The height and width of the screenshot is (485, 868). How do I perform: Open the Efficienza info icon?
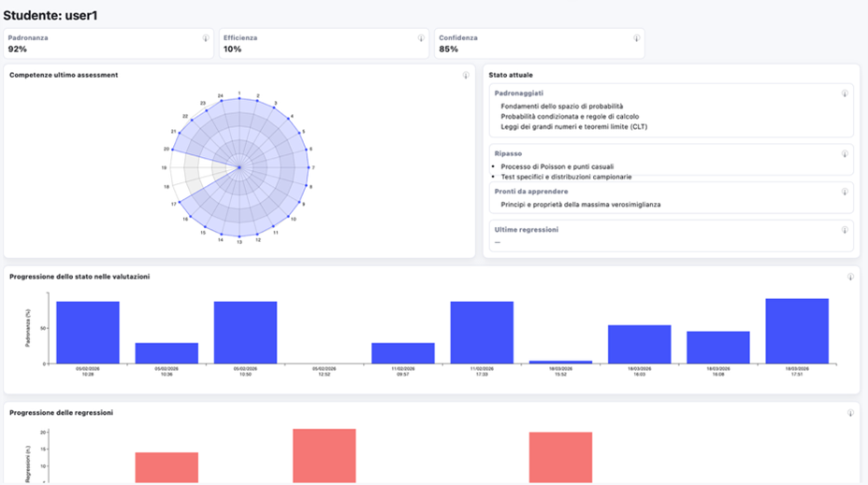coord(421,38)
